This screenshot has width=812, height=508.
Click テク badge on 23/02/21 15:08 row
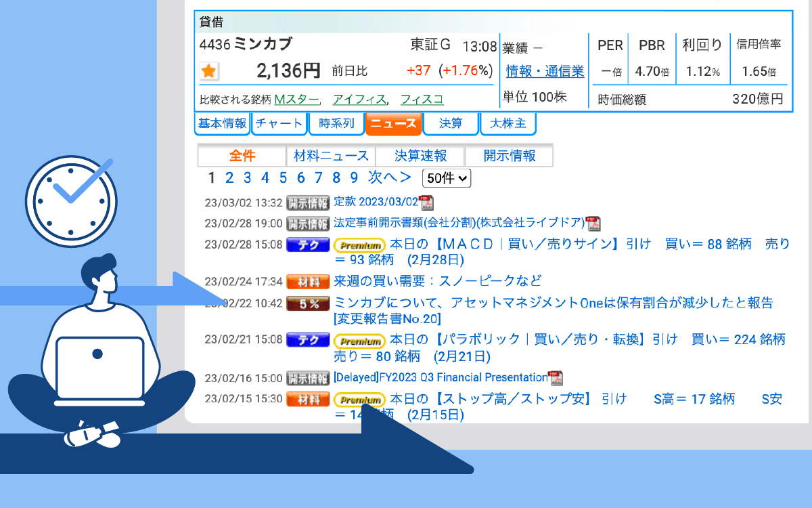[x=308, y=339]
